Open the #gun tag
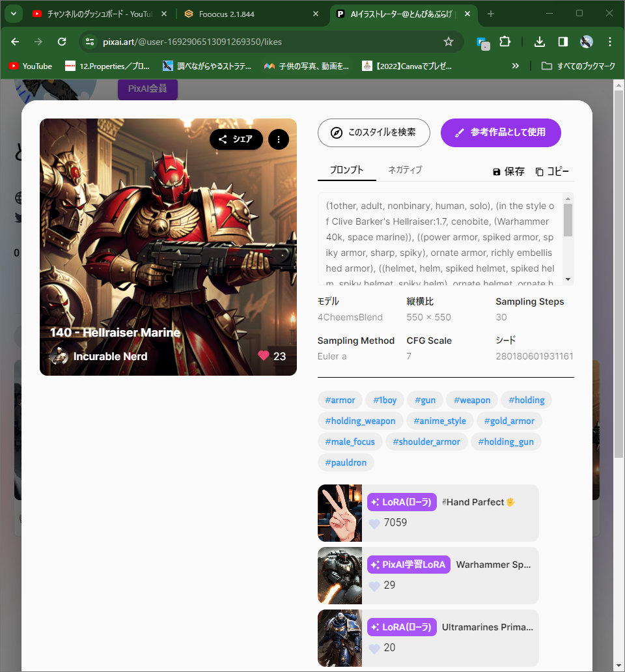 pyautogui.click(x=425, y=400)
